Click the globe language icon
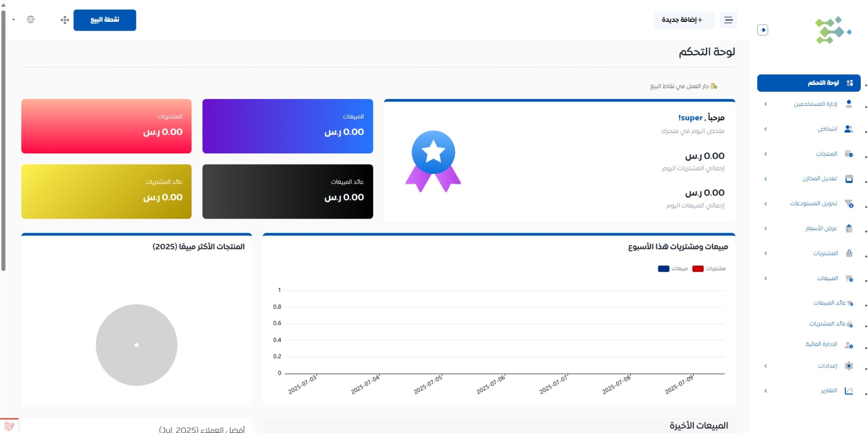This screenshot has width=868, height=433. pyautogui.click(x=31, y=19)
